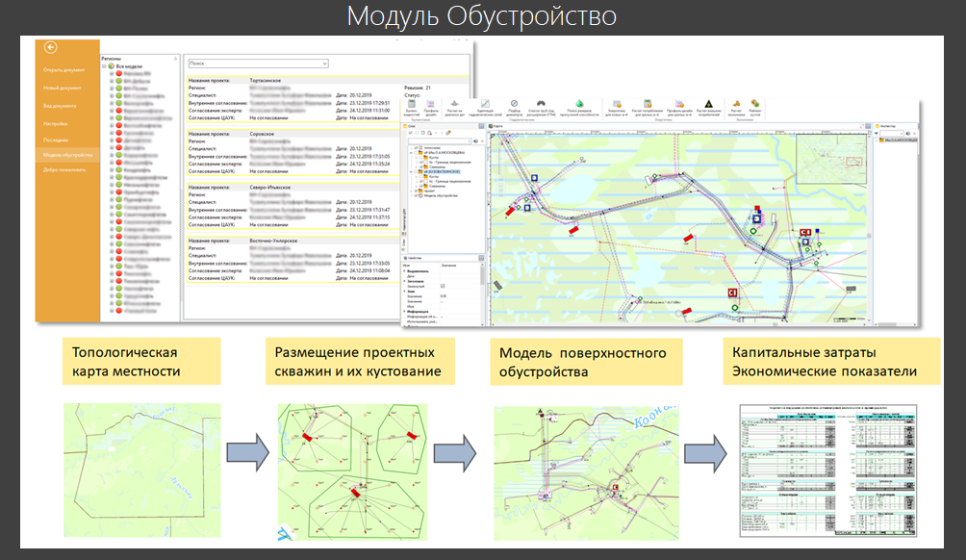Open Настройки from the sidebar
This screenshot has width=966, height=560.
click(x=56, y=123)
